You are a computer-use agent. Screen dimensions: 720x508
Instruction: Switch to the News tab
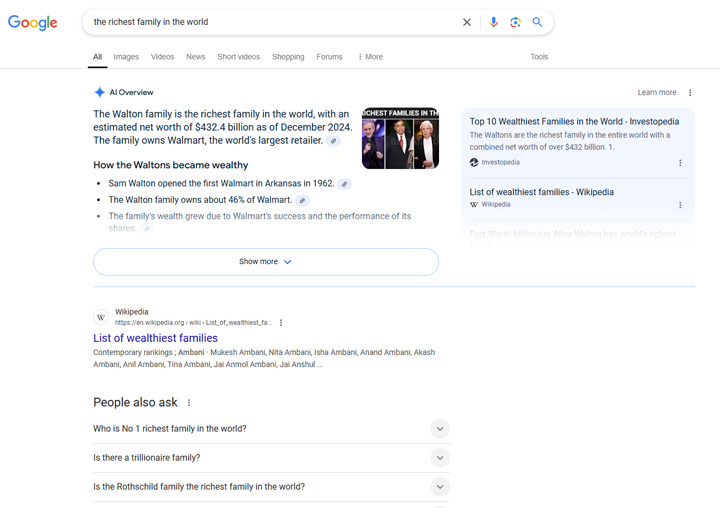click(196, 57)
